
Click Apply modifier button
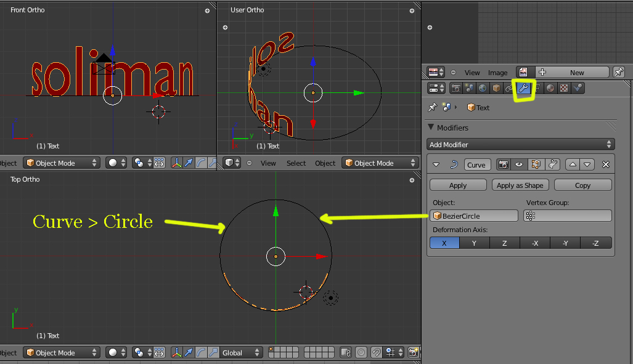tap(458, 185)
